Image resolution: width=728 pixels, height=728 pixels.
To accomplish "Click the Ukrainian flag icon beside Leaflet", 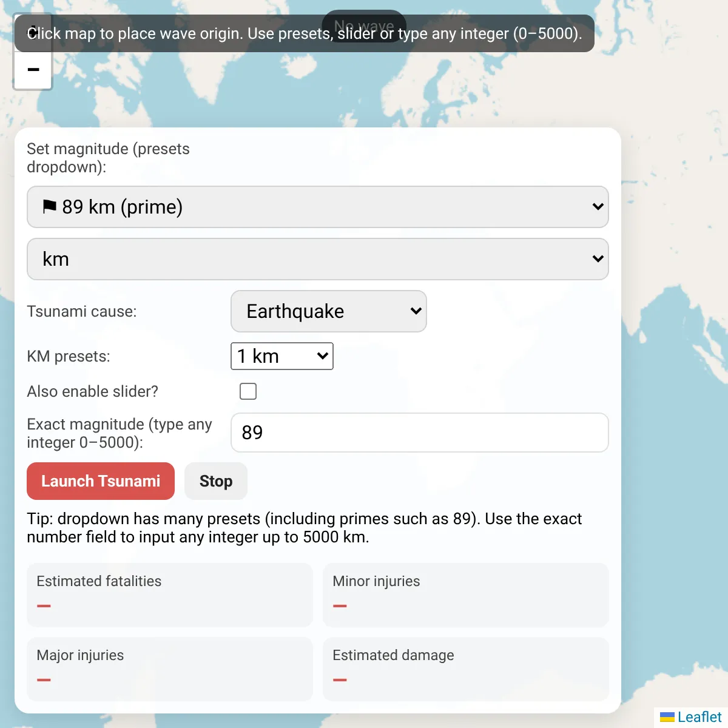I will pos(667,717).
